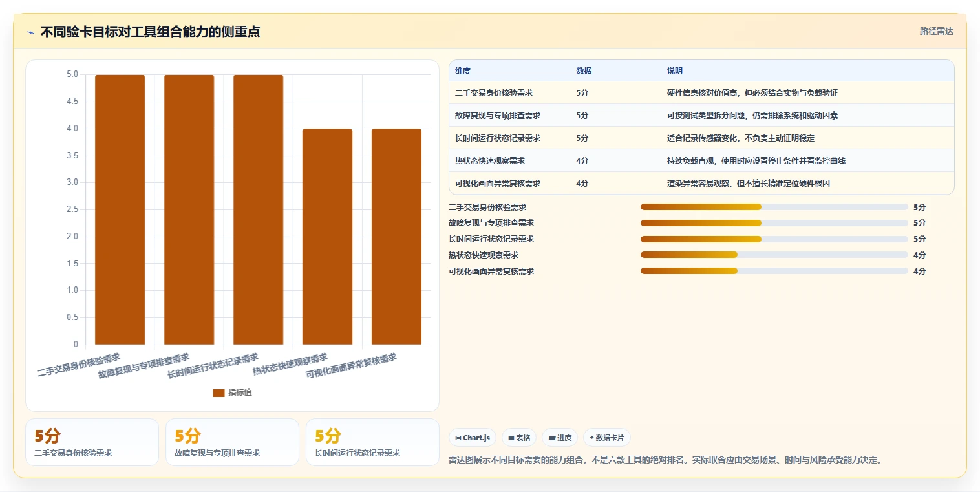The width and height of the screenshot is (980, 492).
Task: Click the bar for 长时间运行状态记录需求
Action: pyautogui.click(x=258, y=209)
